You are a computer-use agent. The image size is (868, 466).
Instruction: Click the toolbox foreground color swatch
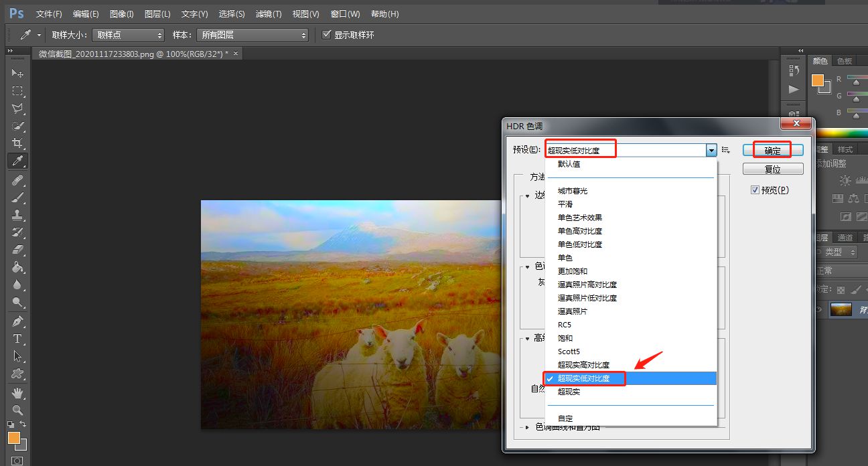pyautogui.click(x=13, y=438)
